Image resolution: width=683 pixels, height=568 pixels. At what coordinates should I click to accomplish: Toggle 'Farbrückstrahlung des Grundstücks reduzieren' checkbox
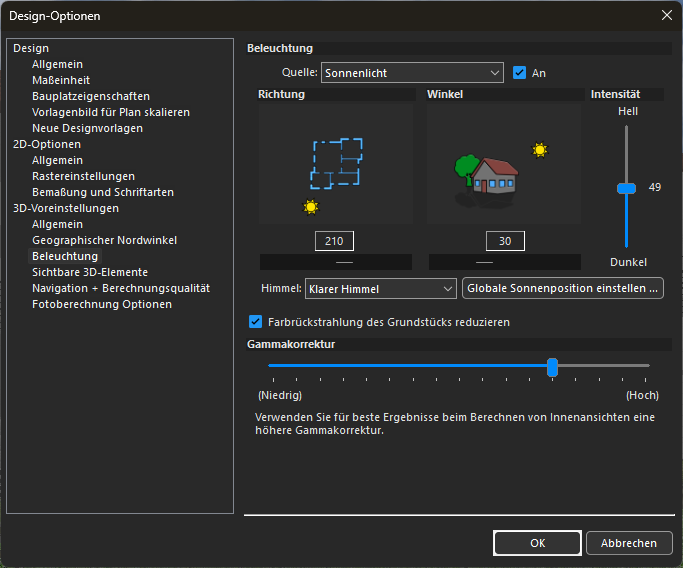click(x=255, y=322)
